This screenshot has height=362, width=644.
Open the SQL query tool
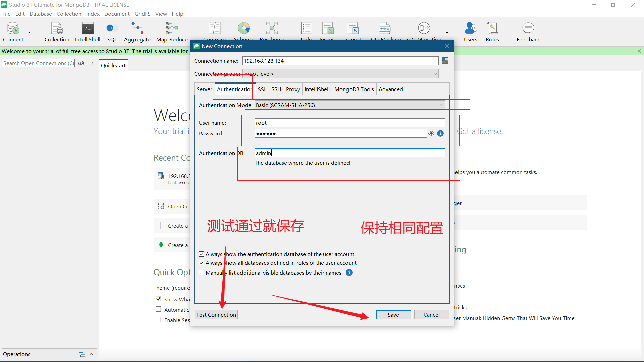click(x=112, y=32)
